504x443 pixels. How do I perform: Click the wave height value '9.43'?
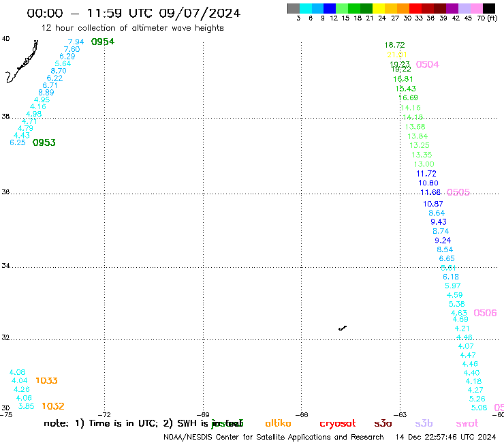pos(439,222)
